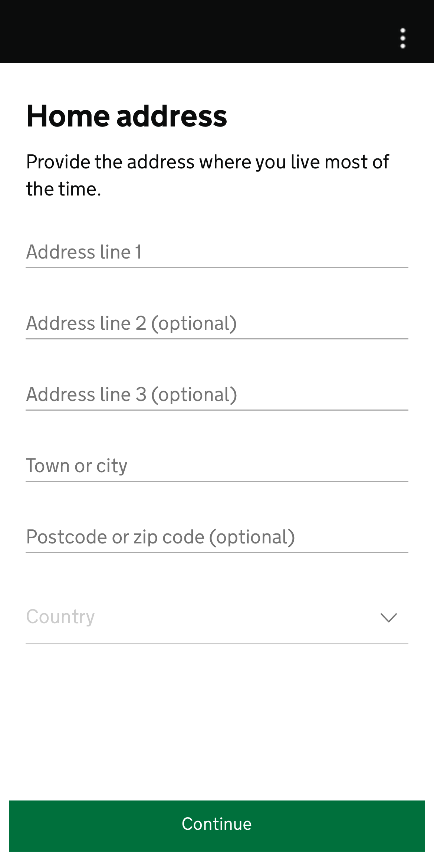Tap the Town or city field
Image resolution: width=434 pixels, height=868 pixels.
217,466
